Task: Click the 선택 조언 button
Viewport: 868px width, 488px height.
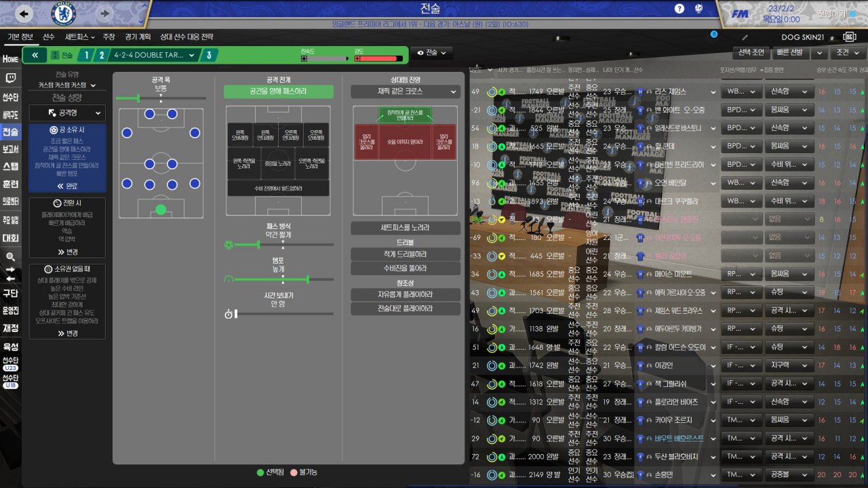Action: tap(752, 52)
